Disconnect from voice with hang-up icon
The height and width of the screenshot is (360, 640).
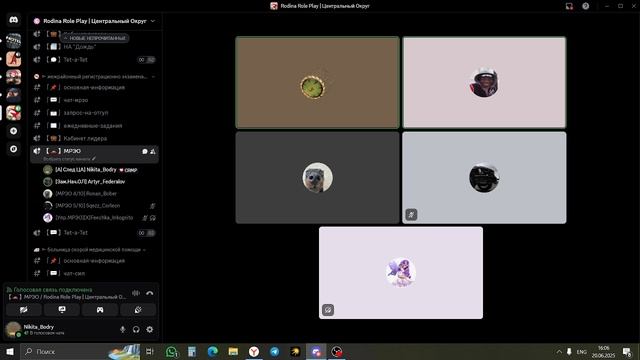[149, 293]
